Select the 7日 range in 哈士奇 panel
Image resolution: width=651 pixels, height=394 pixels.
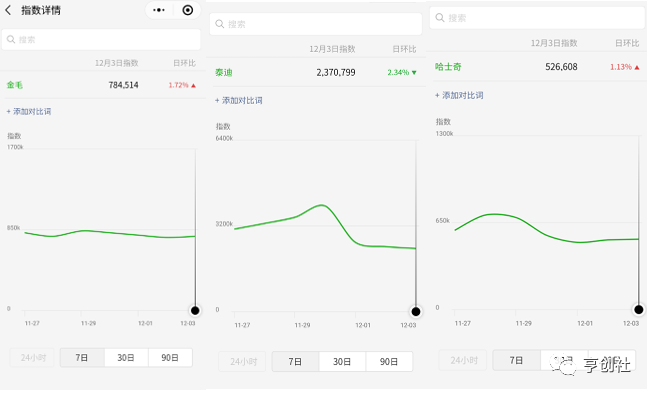(516, 360)
